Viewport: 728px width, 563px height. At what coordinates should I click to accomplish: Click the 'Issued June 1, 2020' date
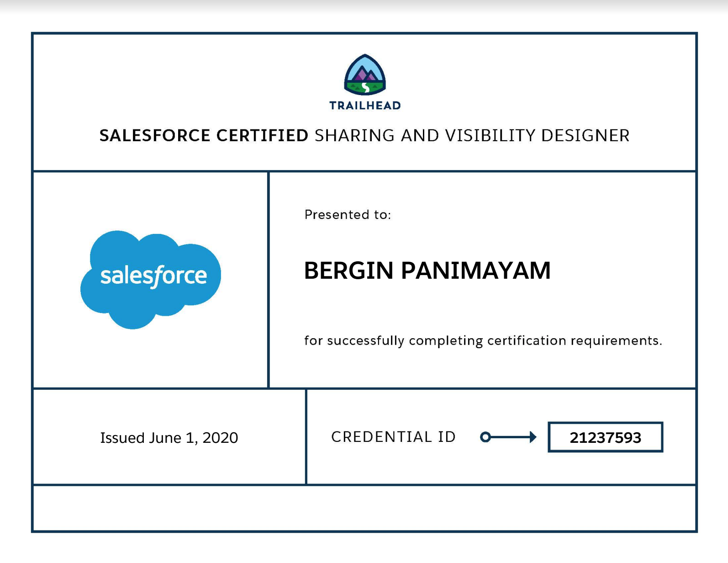tap(169, 438)
